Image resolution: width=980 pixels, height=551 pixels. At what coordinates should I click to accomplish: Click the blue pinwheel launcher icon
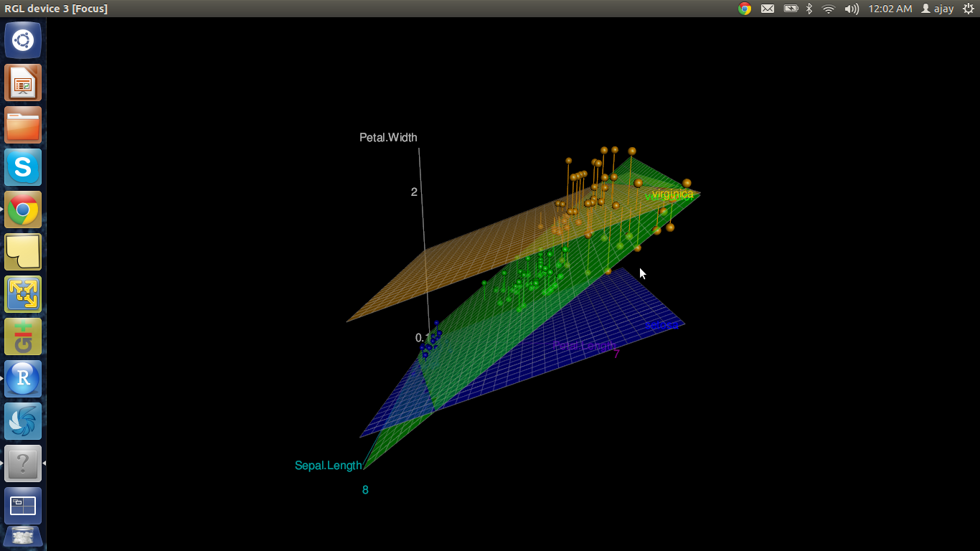pyautogui.click(x=23, y=421)
